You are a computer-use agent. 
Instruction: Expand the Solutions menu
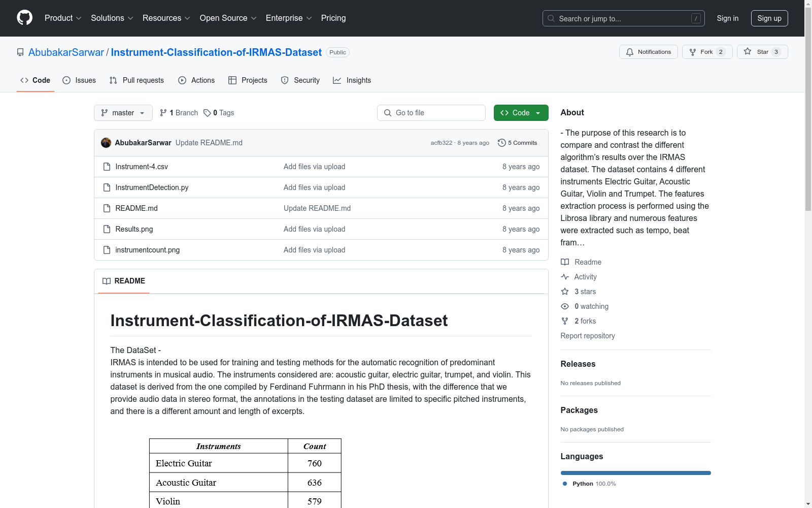point(112,18)
